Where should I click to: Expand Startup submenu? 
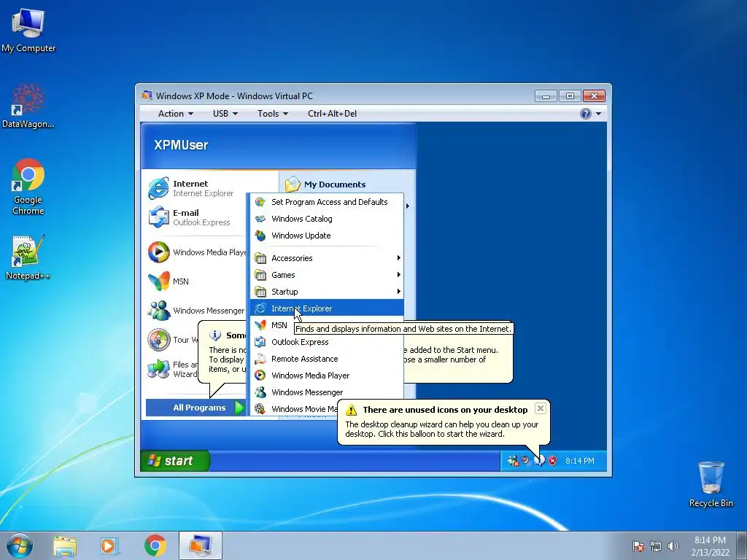click(328, 292)
